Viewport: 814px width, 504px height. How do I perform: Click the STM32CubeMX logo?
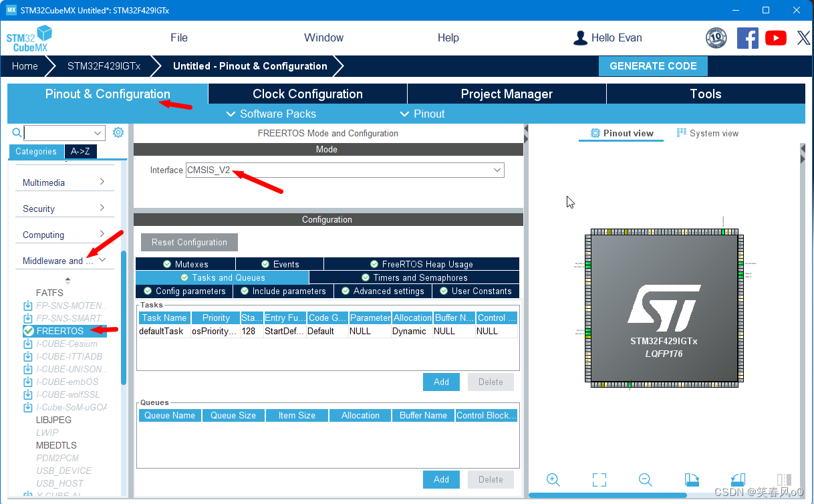29,39
